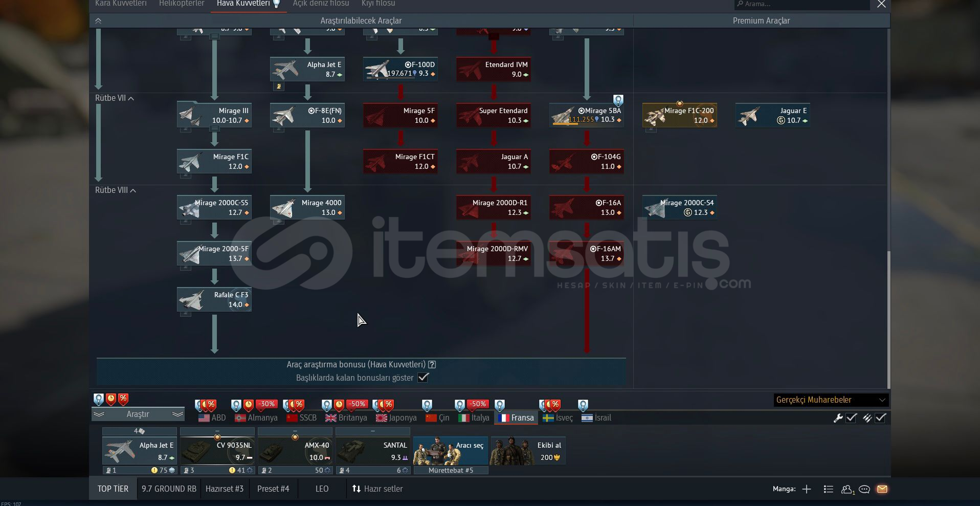
Task: Select the F-8E(FN) aircraft card
Action: click(x=307, y=115)
